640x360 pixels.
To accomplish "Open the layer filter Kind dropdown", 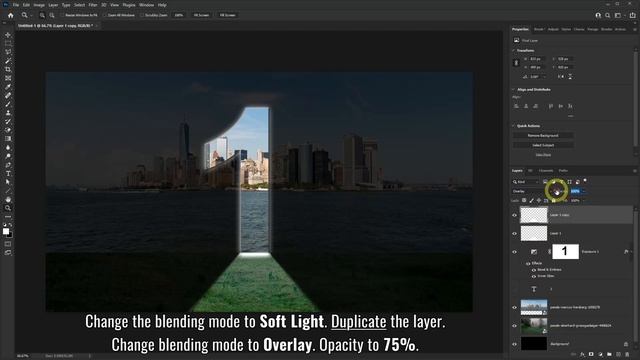I will (x=526, y=182).
